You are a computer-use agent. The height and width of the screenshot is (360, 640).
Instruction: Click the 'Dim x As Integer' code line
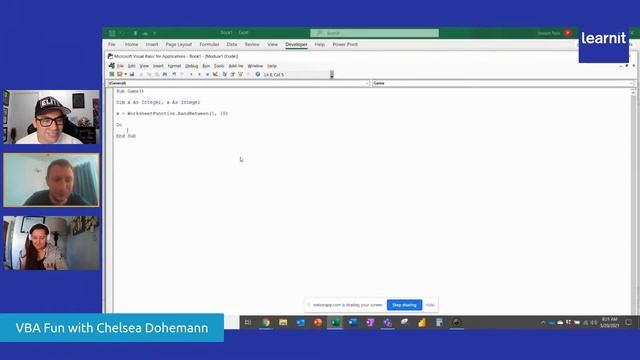tap(158, 102)
